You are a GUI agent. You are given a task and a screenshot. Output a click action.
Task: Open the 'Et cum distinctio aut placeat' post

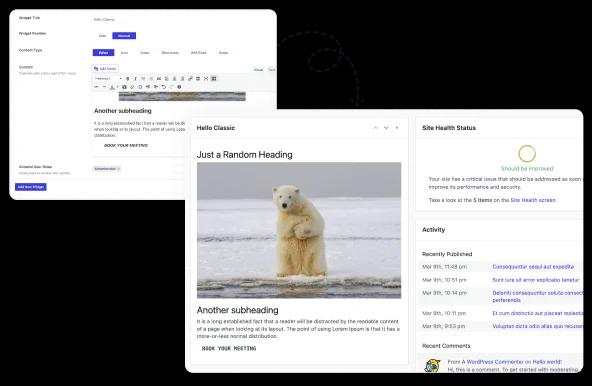[538, 313]
